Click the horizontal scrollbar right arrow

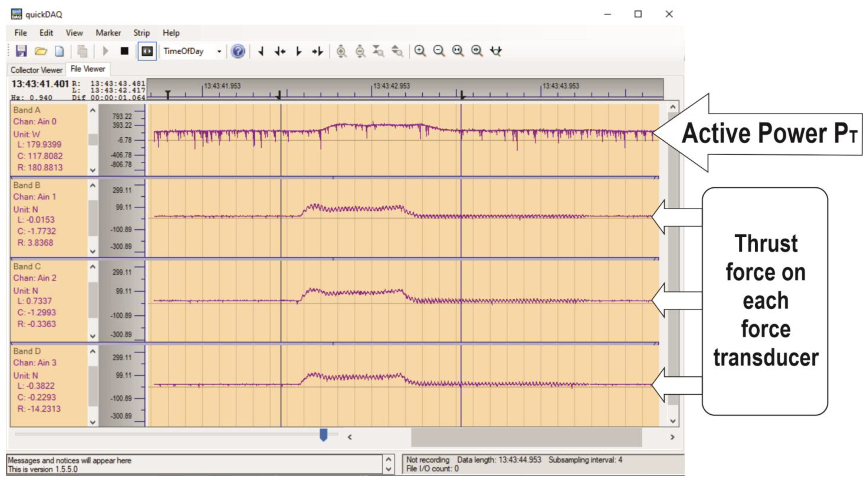672,437
